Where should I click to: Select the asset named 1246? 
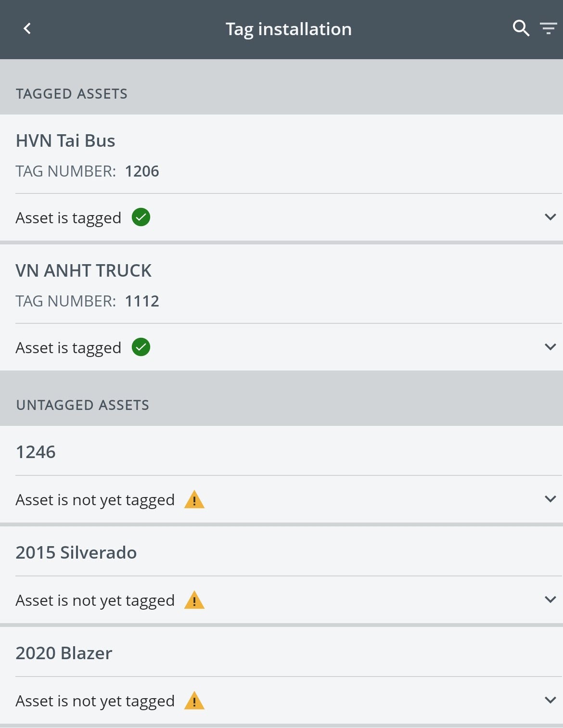point(36,451)
